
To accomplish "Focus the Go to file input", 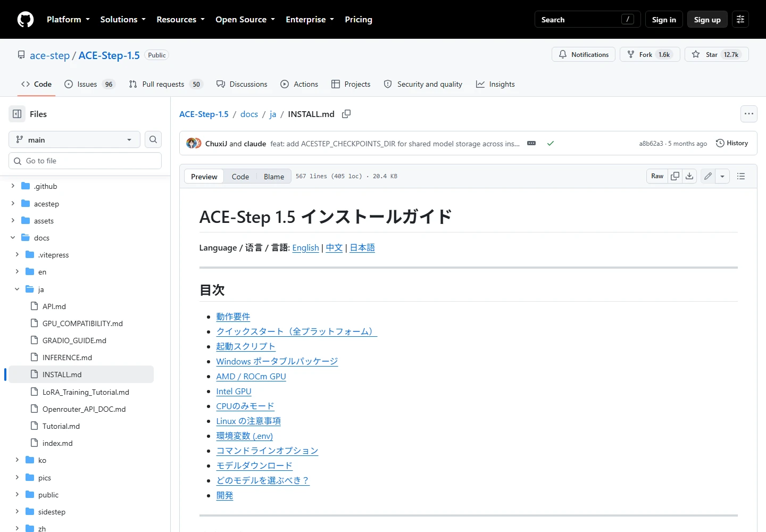I will (x=85, y=161).
